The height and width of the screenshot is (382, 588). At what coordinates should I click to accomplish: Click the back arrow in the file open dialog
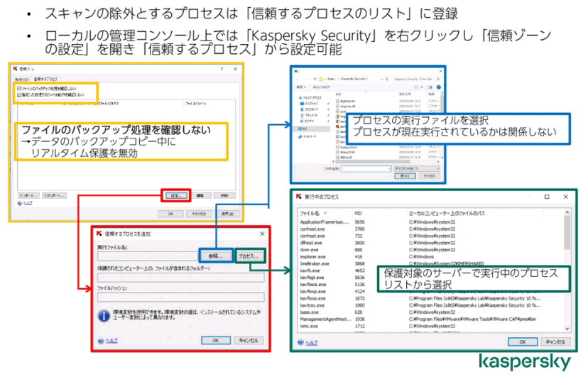297,79
